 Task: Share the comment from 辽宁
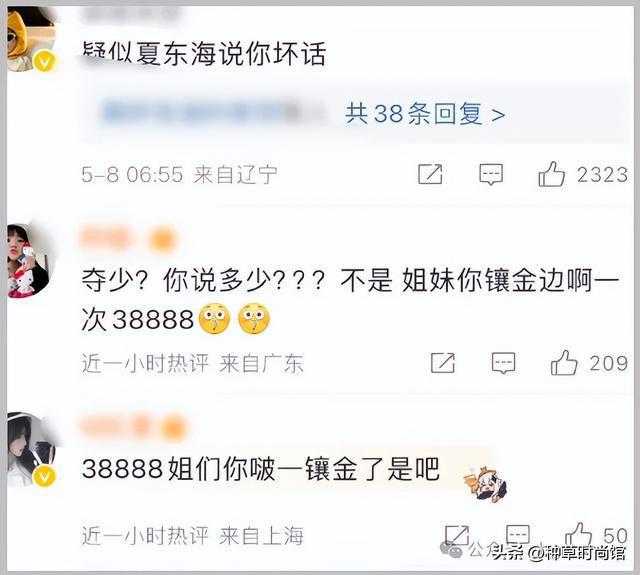click(x=430, y=174)
